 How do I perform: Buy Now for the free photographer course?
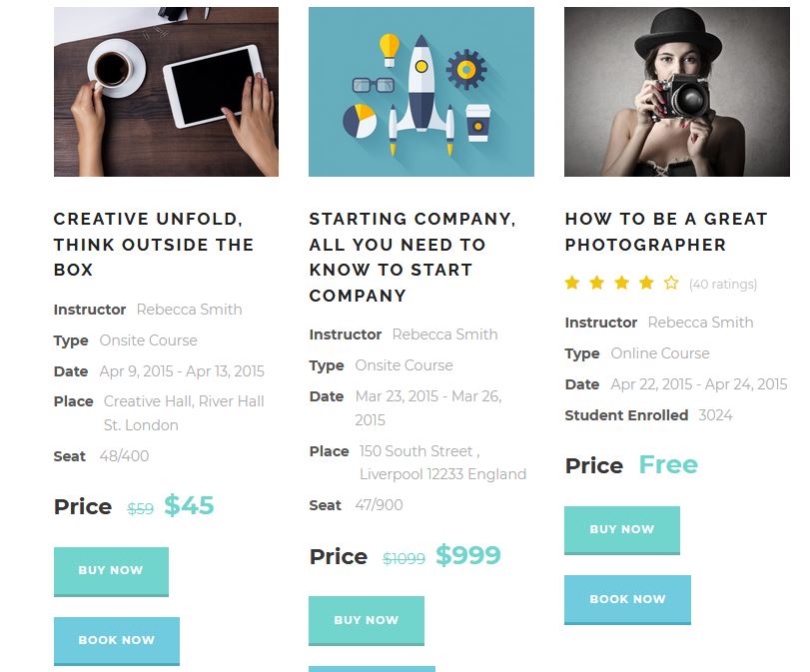pyautogui.click(x=622, y=530)
